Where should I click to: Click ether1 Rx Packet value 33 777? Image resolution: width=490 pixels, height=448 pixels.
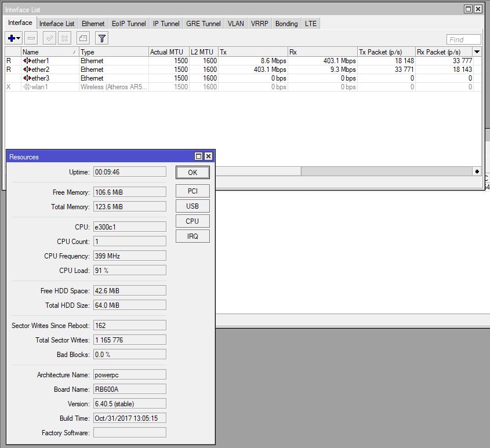coord(462,61)
